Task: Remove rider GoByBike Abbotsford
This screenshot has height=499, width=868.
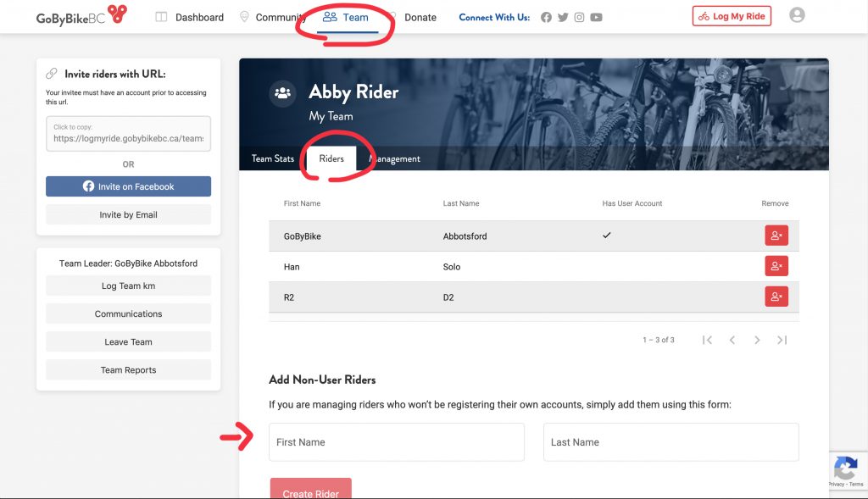Action: (x=776, y=236)
